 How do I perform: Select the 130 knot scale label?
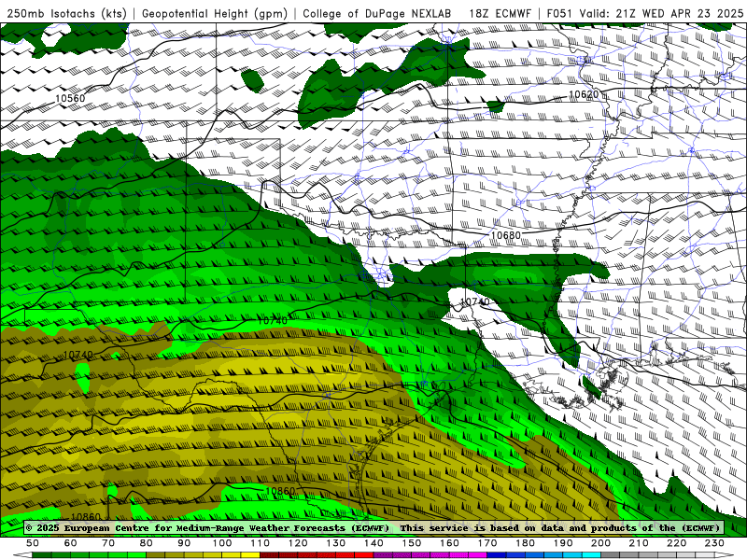coord(336,543)
